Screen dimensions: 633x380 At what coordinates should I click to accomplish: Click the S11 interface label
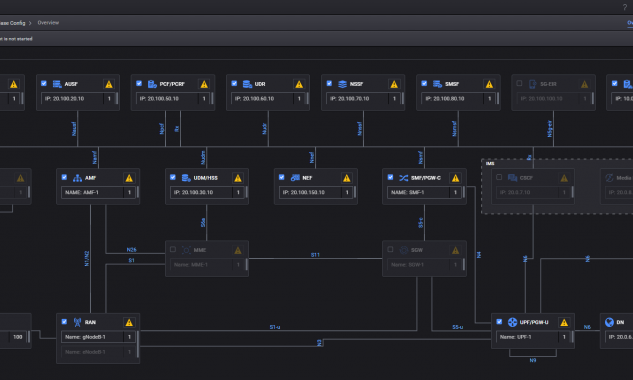coord(315,255)
